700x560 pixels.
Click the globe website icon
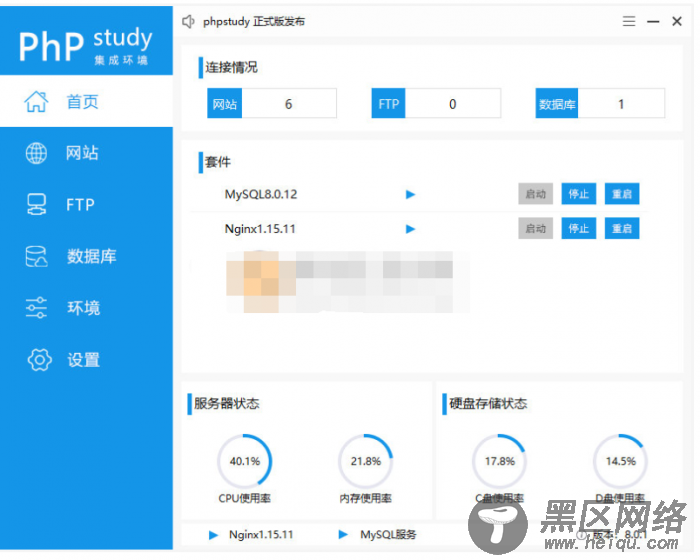(x=36, y=153)
